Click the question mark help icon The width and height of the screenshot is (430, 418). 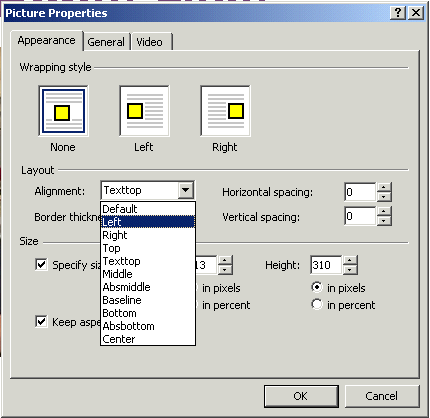pyautogui.click(x=398, y=13)
